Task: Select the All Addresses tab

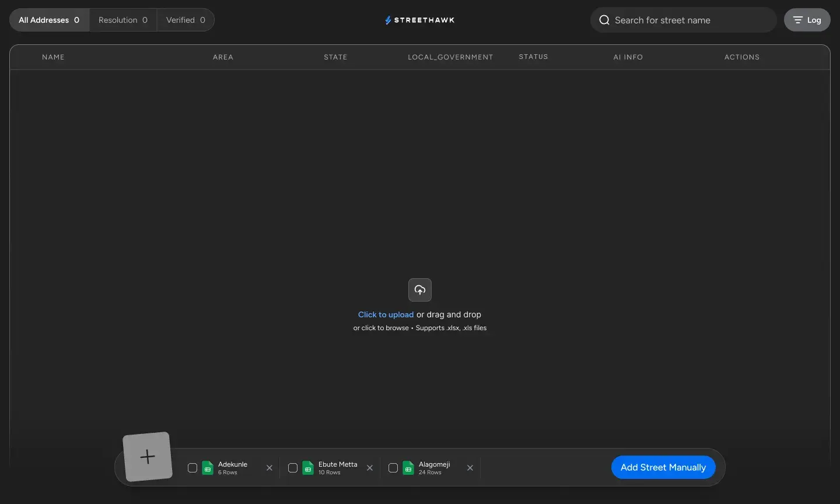Action: (49, 20)
